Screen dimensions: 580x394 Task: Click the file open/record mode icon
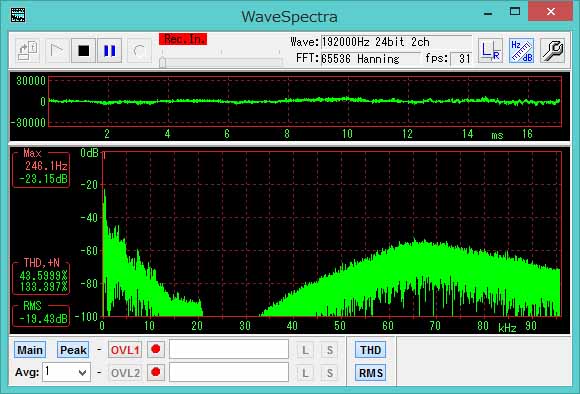click(x=28, y=51)
